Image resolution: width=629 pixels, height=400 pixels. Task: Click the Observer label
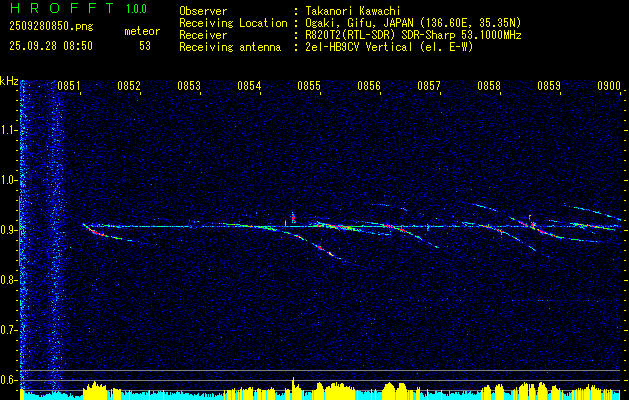[203, 11]
